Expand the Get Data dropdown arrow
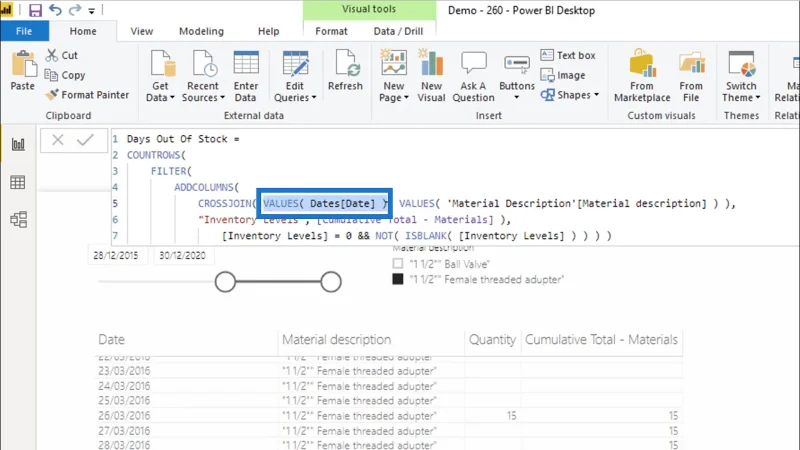 (x=172, y=97)
